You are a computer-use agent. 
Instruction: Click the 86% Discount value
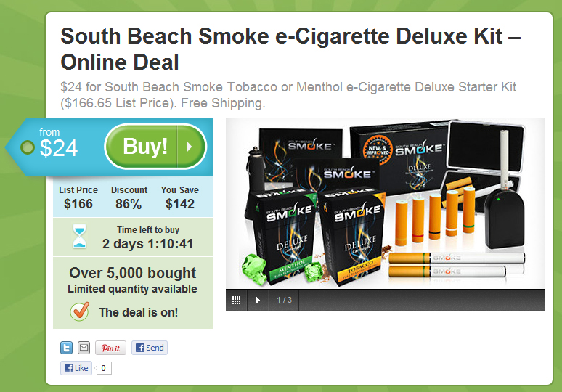(x=129, y=204)
